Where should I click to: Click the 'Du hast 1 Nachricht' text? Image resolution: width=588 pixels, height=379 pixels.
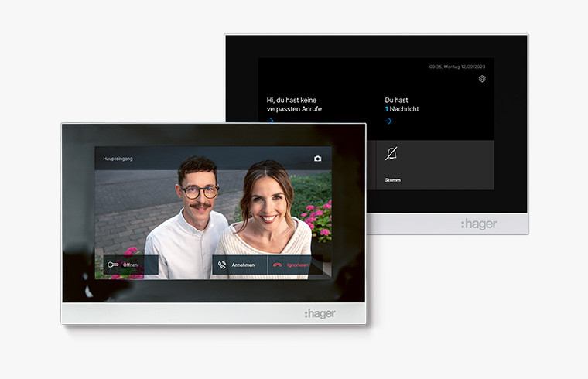coord(402,104)
